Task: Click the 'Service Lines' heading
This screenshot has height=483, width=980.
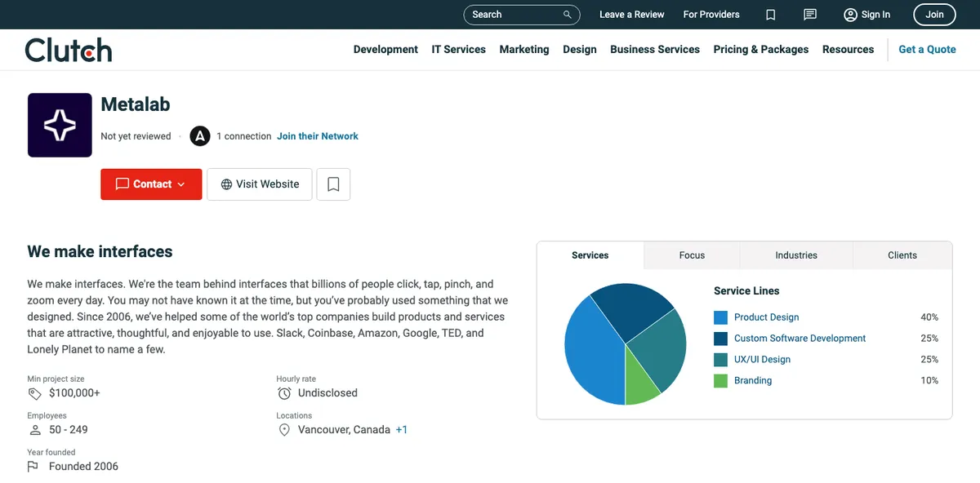Action: [x=746, y=291]
